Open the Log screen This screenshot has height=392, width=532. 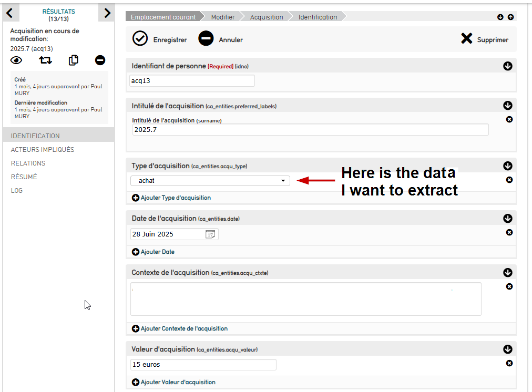click(x=17, y=191)
